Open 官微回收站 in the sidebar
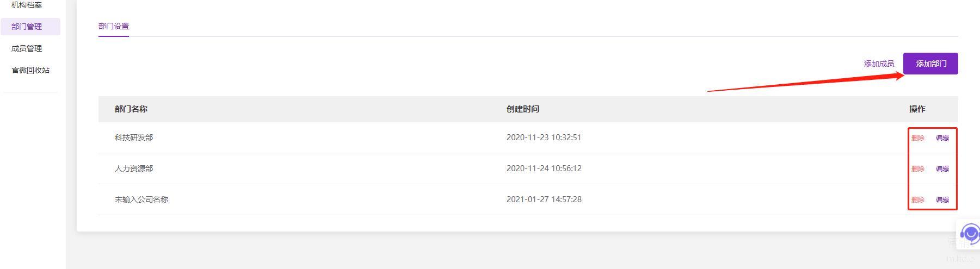Image resolution: width=980 pixels, height=269 pixels. [x=30, y=70]
